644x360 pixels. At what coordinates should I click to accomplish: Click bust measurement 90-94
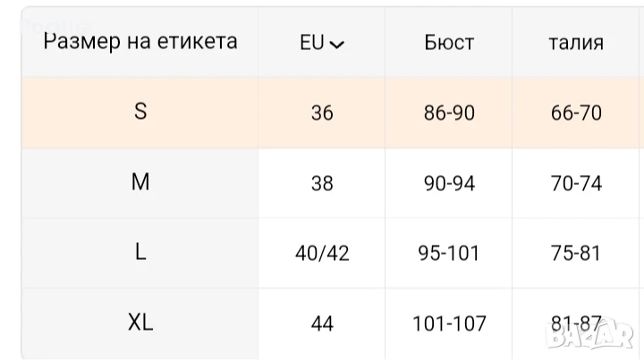449,183
